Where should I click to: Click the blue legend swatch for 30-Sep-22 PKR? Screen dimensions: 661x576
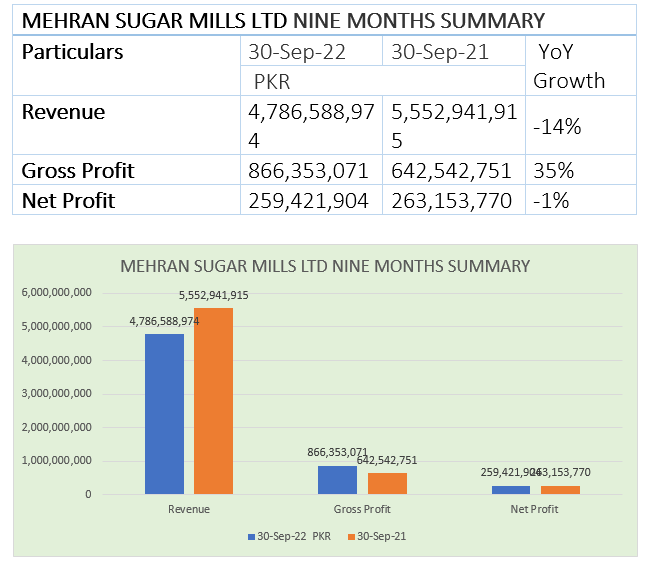(251, 537)
